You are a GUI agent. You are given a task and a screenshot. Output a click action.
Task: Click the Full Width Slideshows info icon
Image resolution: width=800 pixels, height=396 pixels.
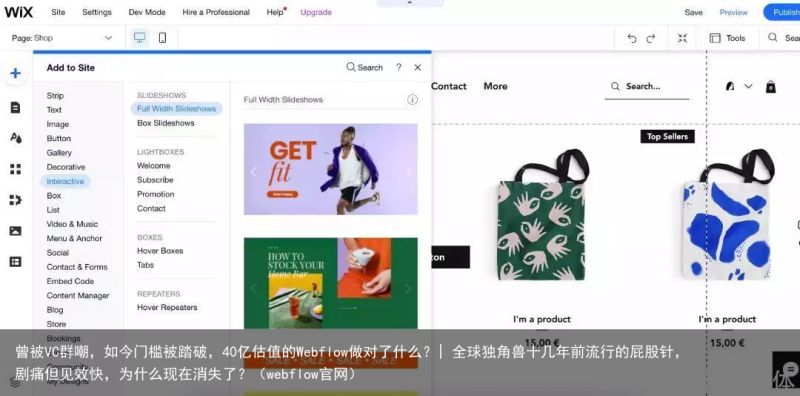[x=412, y=100]
